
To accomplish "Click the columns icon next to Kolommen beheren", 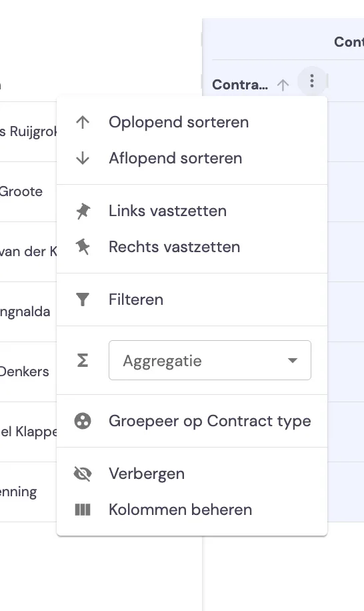I will [83, 510].
